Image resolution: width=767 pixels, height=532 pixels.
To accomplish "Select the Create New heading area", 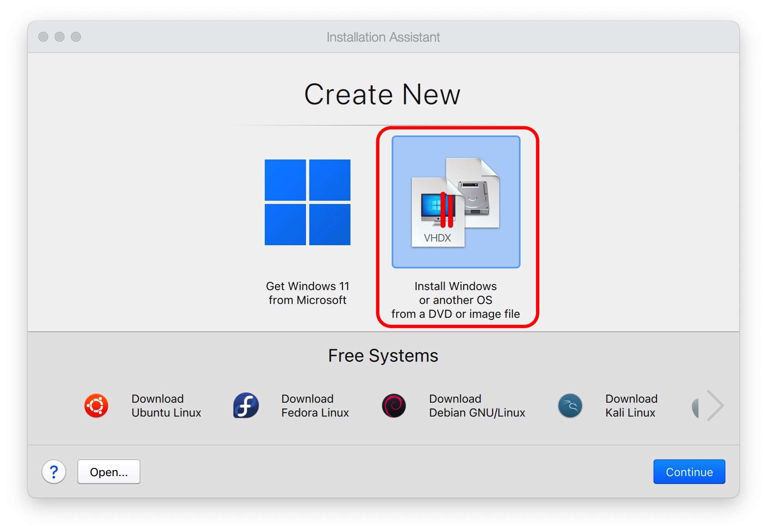I will pyautogui.click(x=383, y=94).
